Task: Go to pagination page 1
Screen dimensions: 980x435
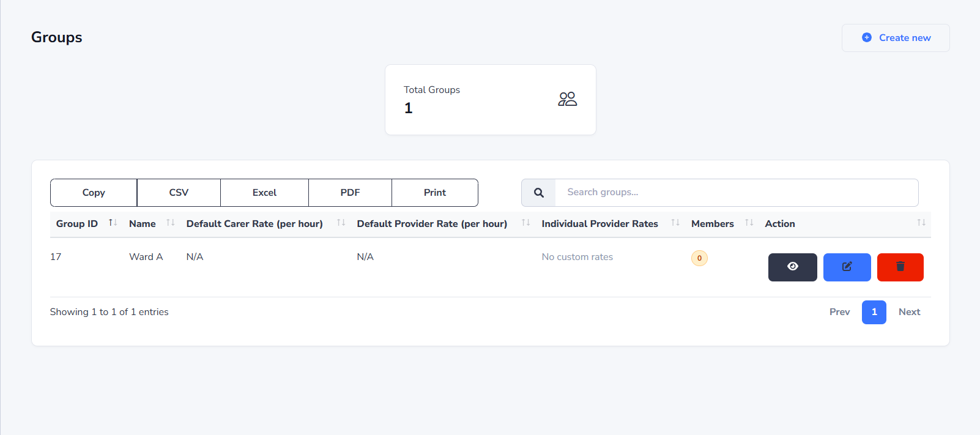Action: tap(874, 312)
